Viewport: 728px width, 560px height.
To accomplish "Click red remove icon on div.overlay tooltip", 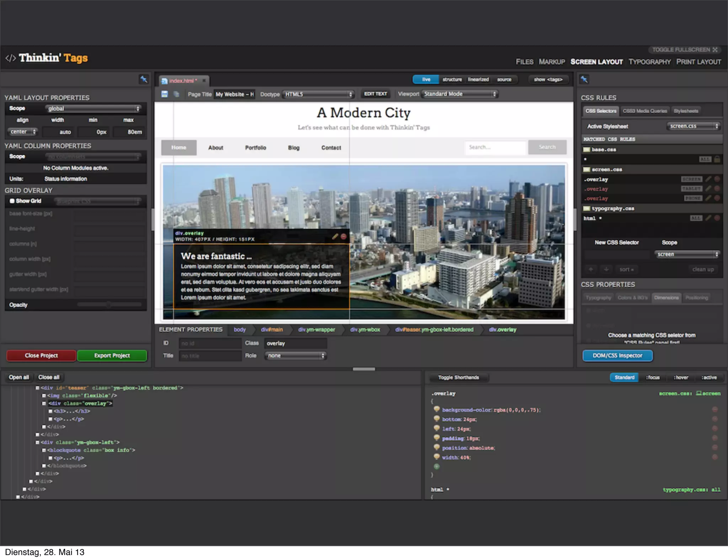I will coord(343,236).
